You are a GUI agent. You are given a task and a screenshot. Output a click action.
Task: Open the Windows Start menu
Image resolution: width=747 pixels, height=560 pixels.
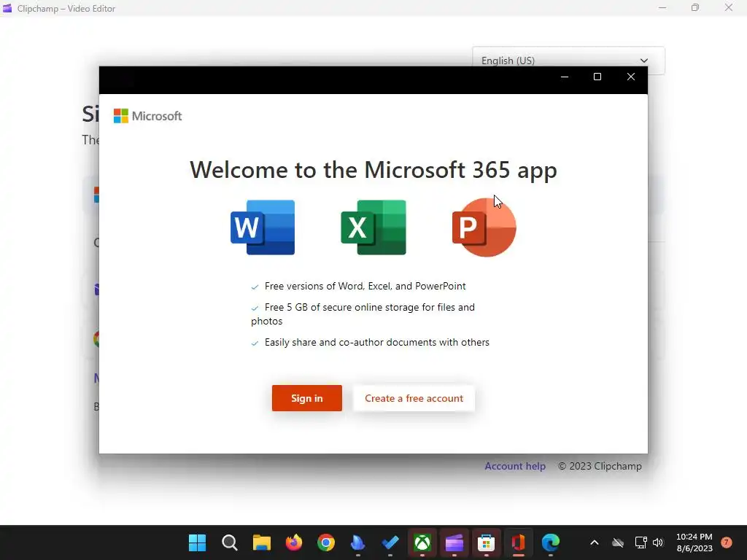[x=197, y=542]
